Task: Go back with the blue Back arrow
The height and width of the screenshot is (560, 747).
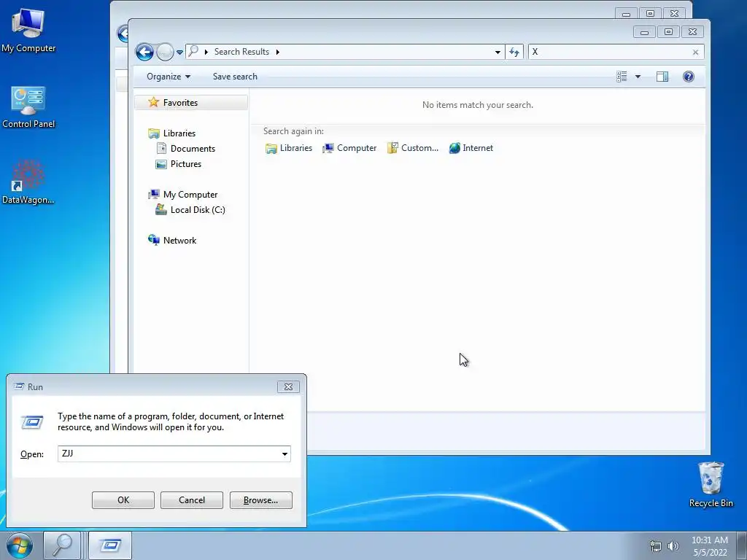Action: (x=144, y=52)
